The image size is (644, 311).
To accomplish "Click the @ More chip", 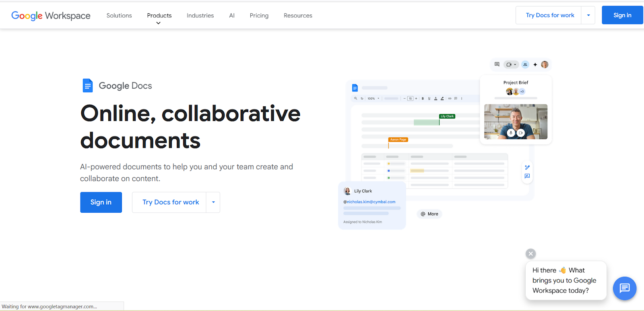I will 429,214.
